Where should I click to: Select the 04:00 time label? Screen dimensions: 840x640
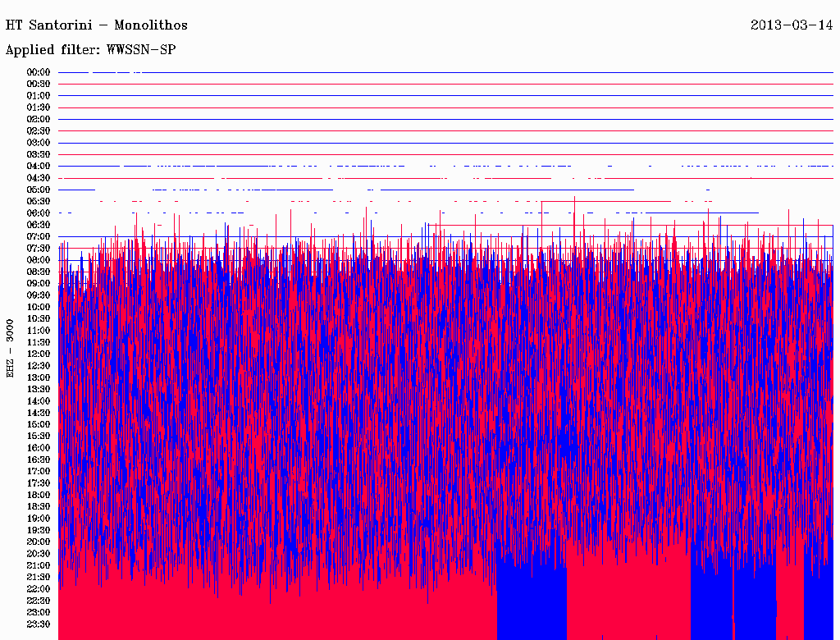coord(39,167)
